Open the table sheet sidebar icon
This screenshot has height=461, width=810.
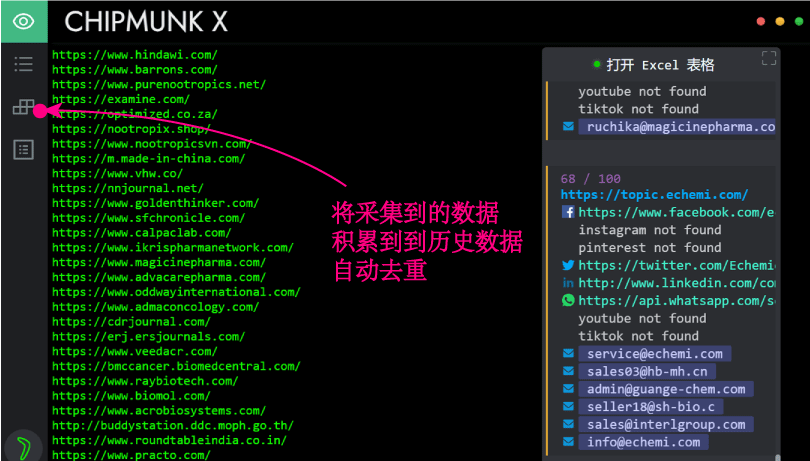[x=23, y=150]
